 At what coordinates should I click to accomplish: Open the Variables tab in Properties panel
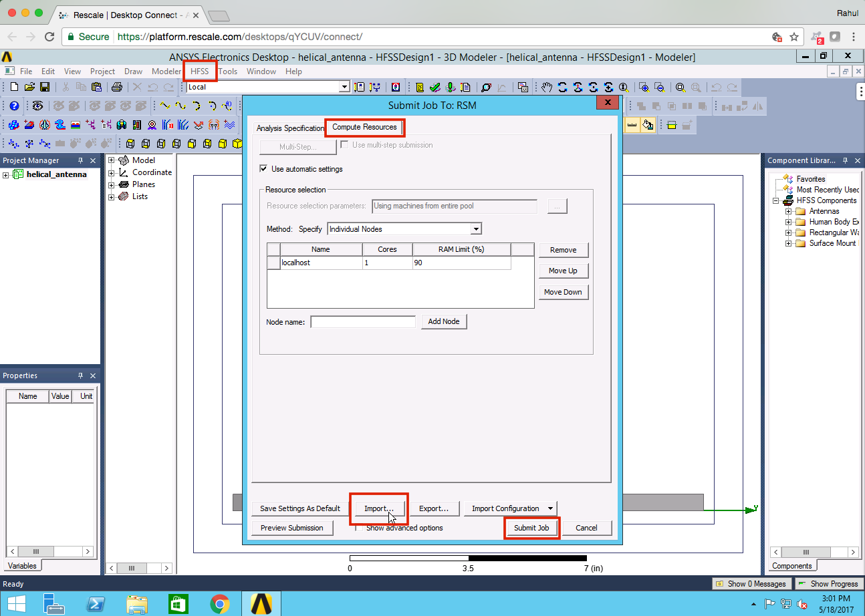[22, 566]
